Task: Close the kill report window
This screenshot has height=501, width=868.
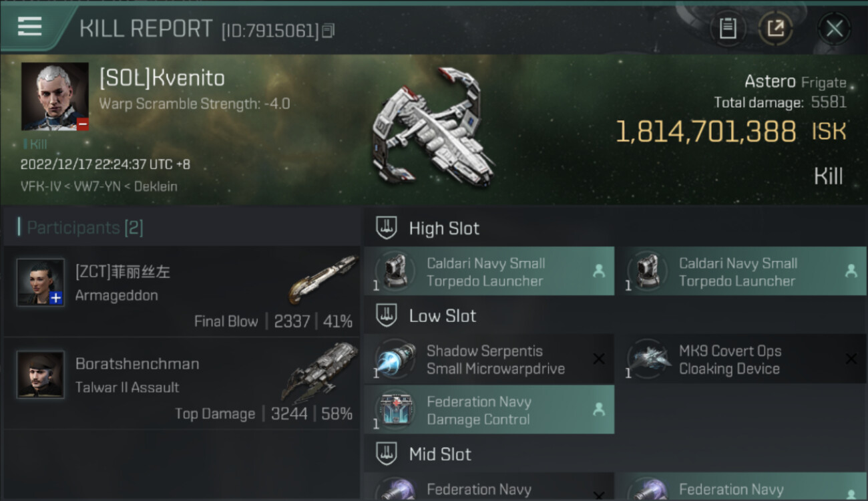Action: coord(834,29)
